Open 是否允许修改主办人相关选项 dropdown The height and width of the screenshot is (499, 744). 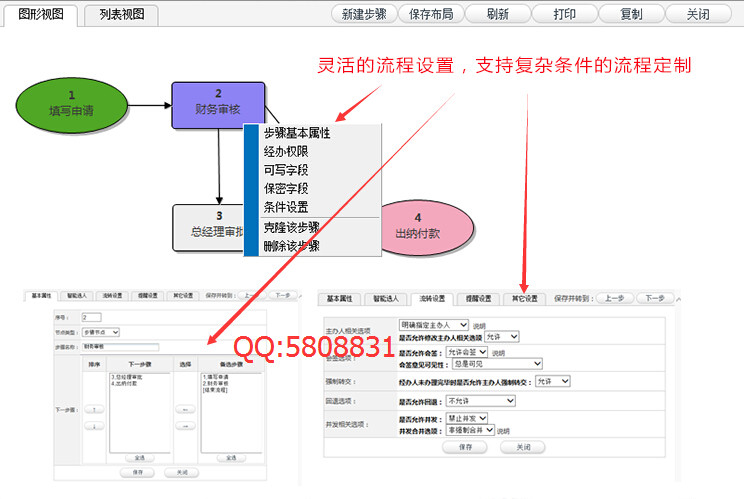[502, 337]
